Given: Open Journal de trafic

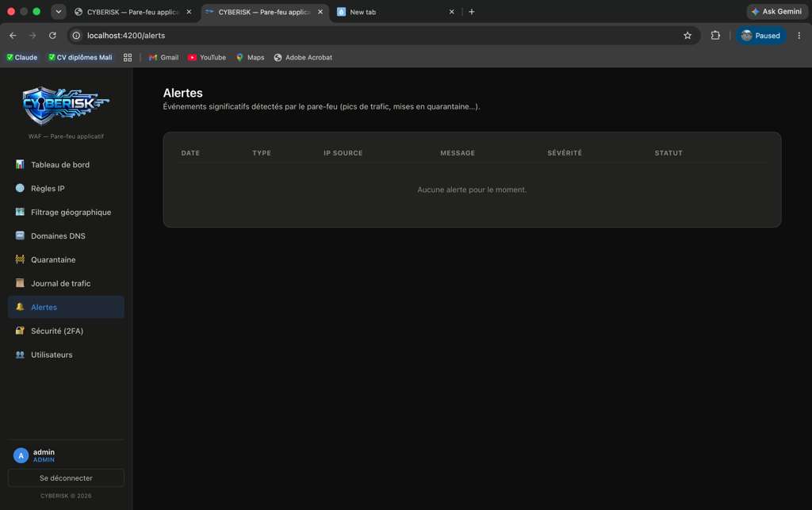Looking at the screenshot, I should pos(66,284).
